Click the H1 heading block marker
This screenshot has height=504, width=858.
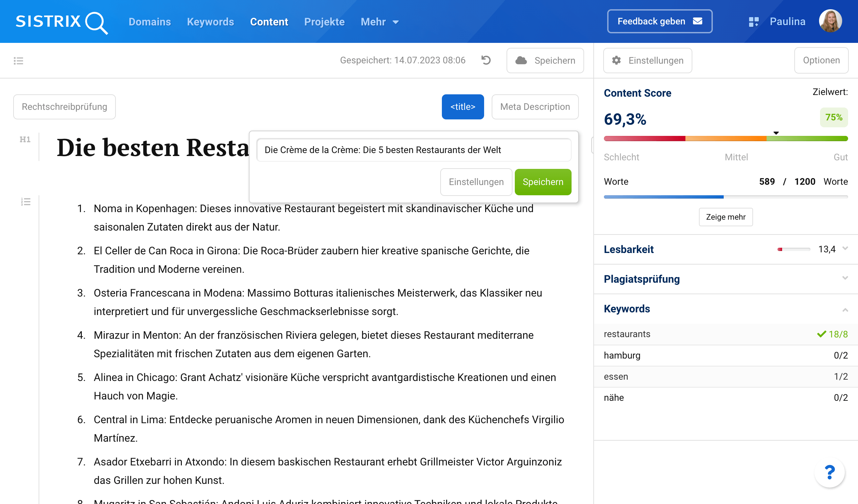[25, 139]
